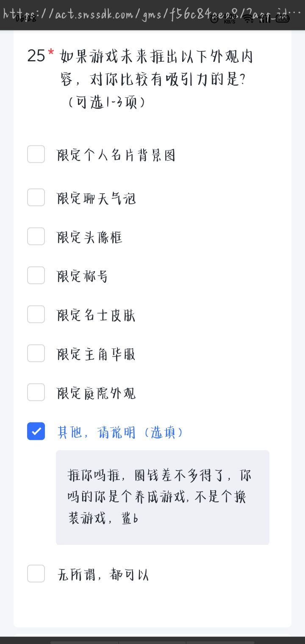
Task: Tap the Wi-Fi status icon
Action: coord(248,18)
